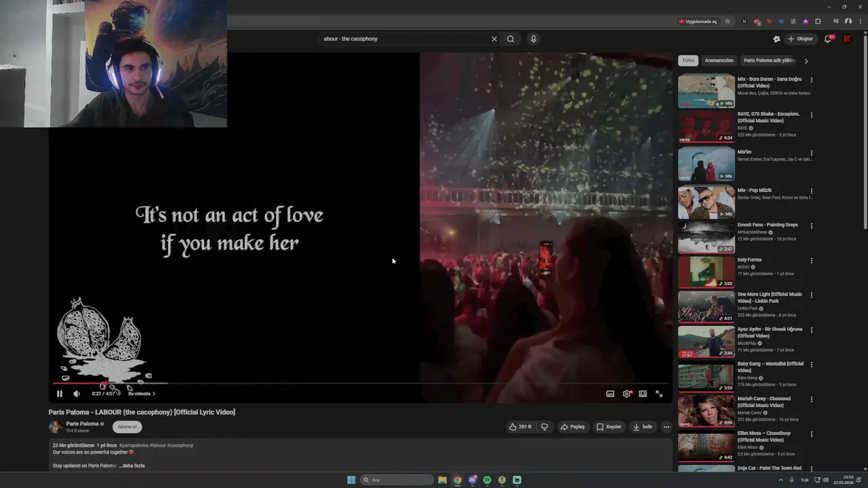
Task: Click the taskbar 'Ara' search box
Action: coord(397,480)
